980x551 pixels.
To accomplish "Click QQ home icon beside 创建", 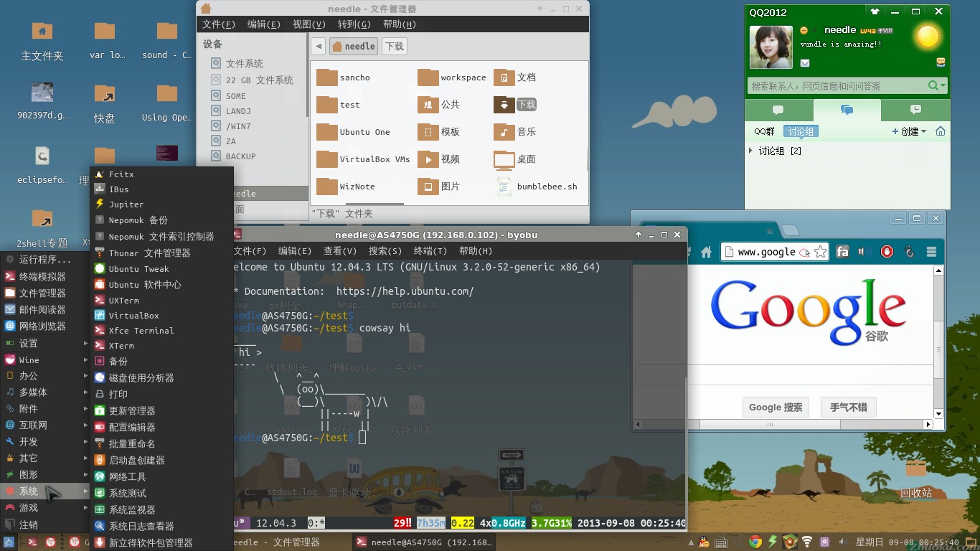I will [940, 131].
